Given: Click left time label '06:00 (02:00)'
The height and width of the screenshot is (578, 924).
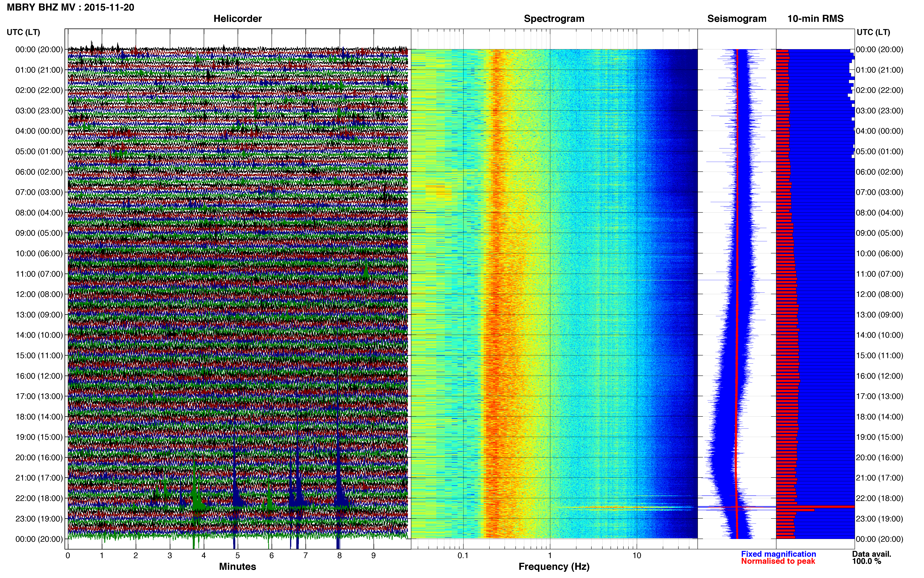Looking at the screenshot, I should pos(39,172).
